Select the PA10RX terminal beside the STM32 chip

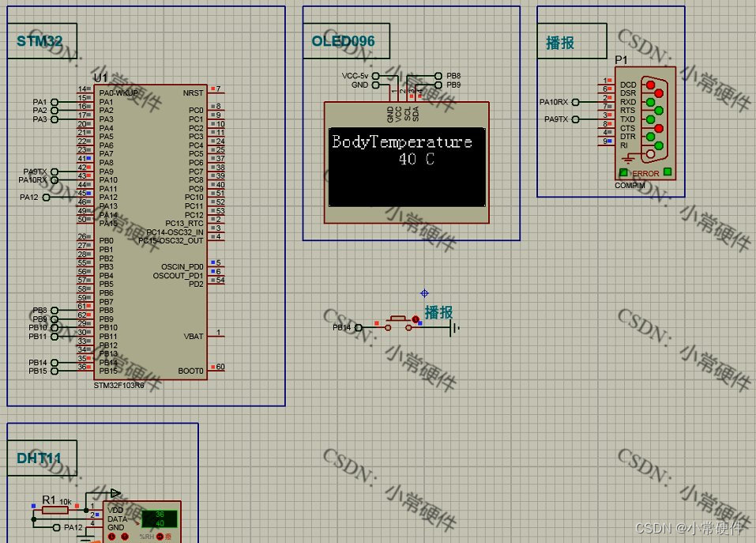click(38, 180)
